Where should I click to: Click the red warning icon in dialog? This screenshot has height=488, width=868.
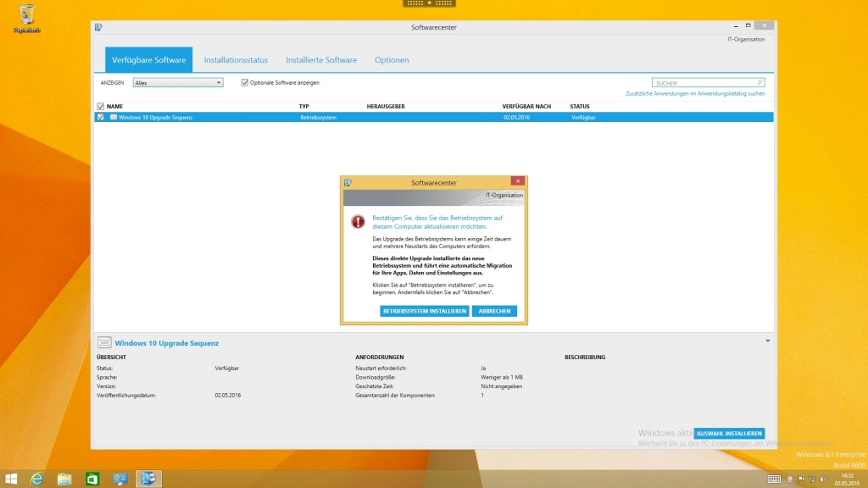click(x=359, y=221)
